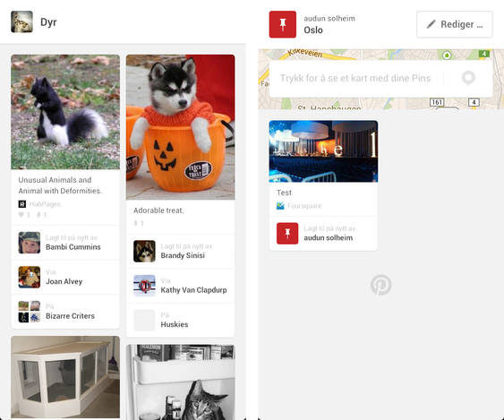
Task: Open the husky puppy pumpkin image
Action: click(x=180, y=127)
